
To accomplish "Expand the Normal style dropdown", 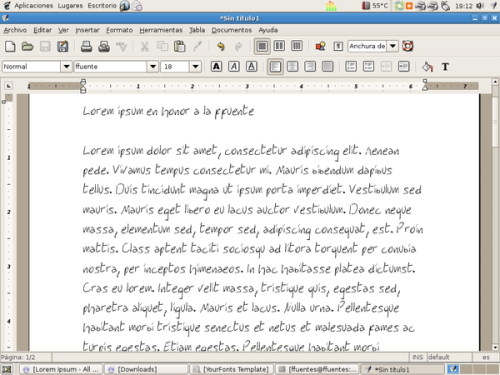I will tap(66, 67).
